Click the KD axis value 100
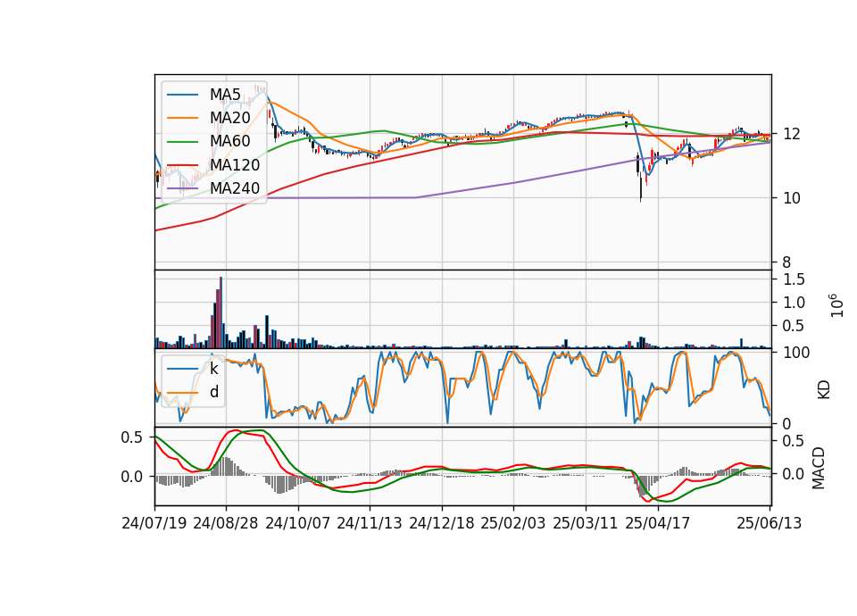This screenshot has height=616, width=857. point(796,353)
